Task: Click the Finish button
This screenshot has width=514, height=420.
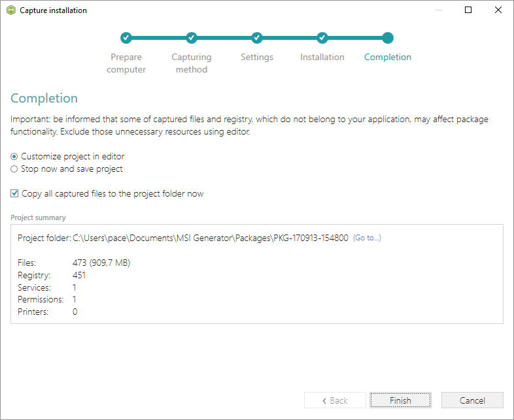Action: click(x=400, y=400)
